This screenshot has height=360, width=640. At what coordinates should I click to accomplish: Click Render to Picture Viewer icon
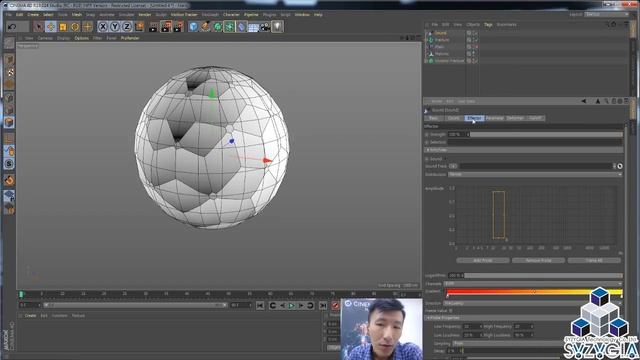pos(166,27)
